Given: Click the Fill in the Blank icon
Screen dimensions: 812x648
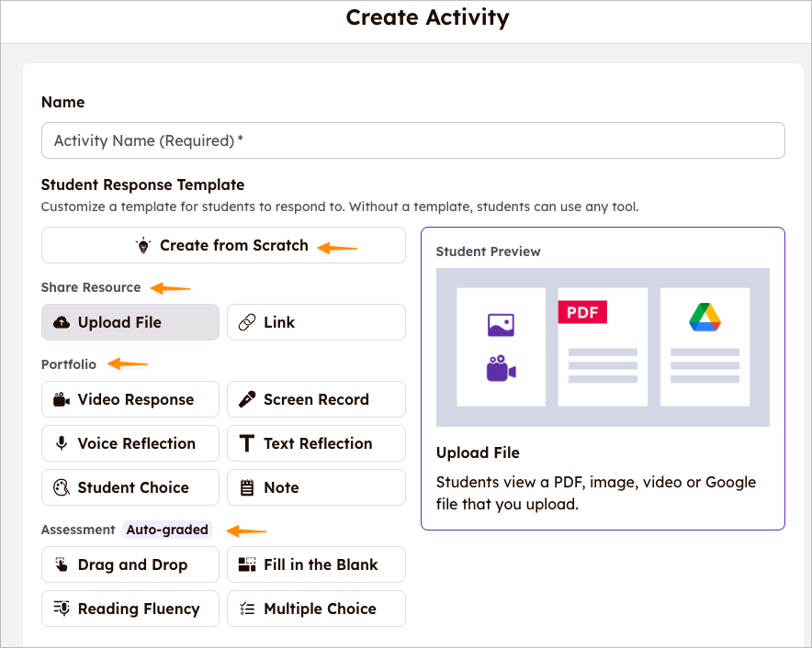Looking at the screenshot, I should click(246, 565).
